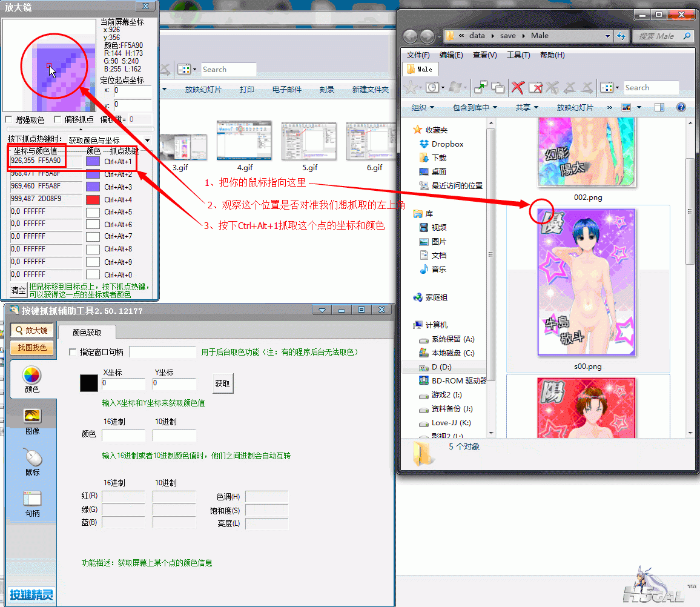The image size is (700, 607).
Task: Toggle the preview pane icon
Action: [x=659, y=107]
